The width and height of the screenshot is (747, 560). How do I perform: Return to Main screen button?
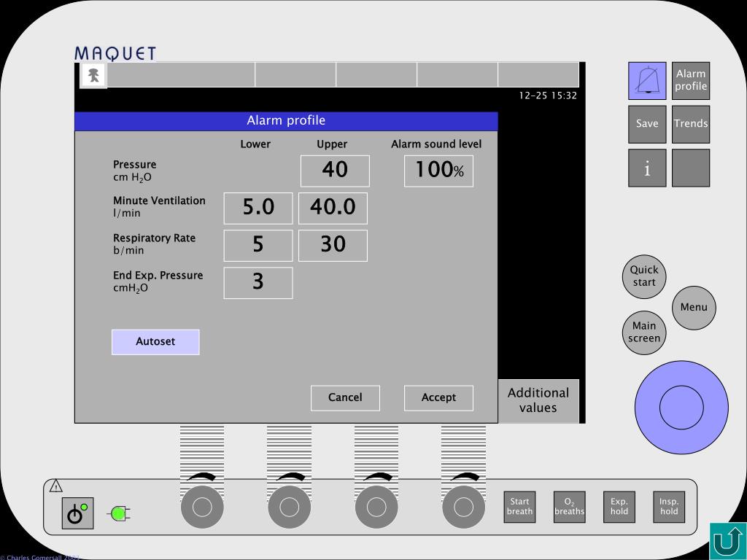point(644,332)
